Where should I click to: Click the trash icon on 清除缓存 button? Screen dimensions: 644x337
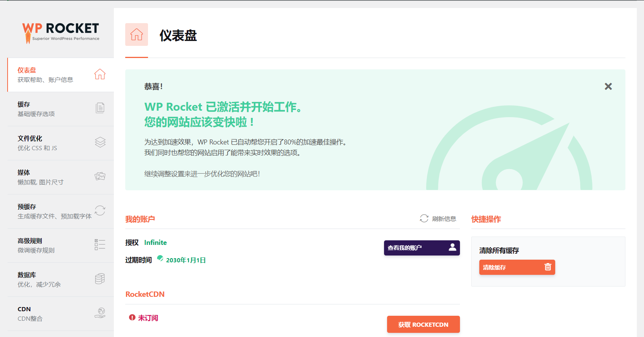pyautogui.click(x=548, y=267)
